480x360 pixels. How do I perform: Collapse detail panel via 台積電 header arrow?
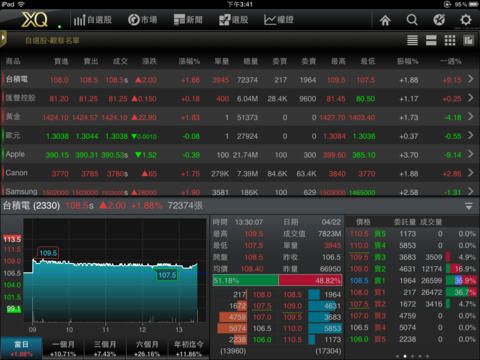point(468,206)
